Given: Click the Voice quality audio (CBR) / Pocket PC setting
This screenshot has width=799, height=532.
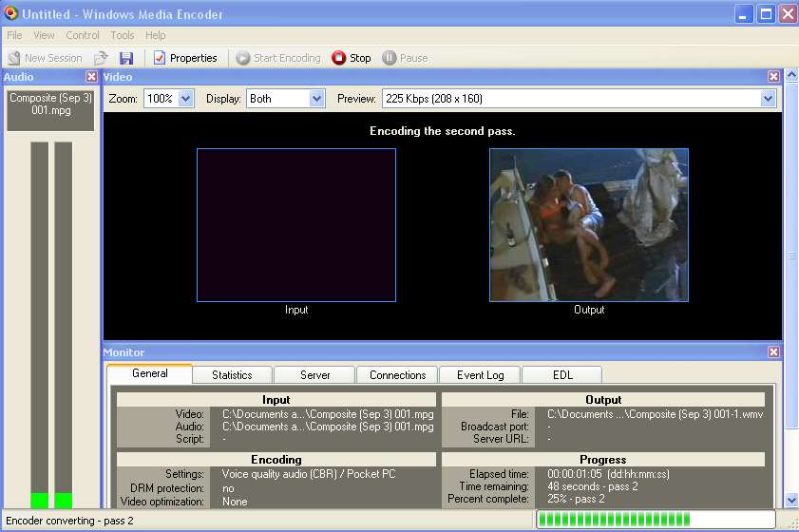Looking at the screenshot, I should [309, 474].
